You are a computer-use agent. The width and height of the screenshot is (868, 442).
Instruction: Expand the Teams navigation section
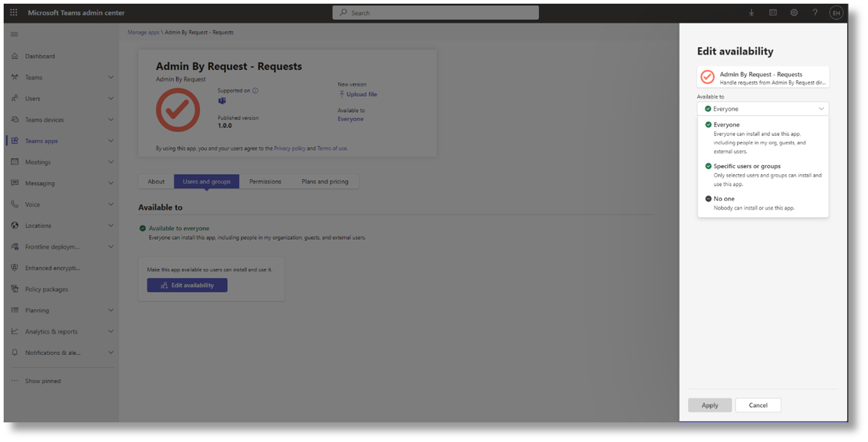pos(111,77)
